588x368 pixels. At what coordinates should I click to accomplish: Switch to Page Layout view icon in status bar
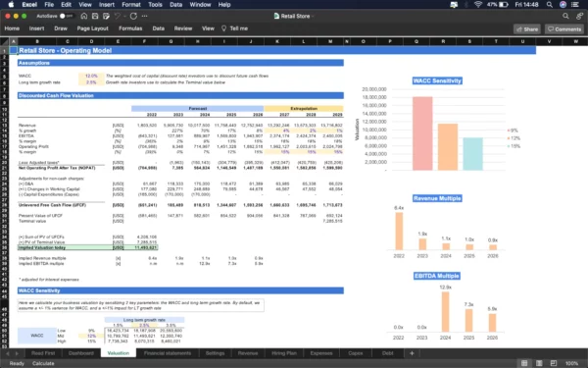[539, 363]
